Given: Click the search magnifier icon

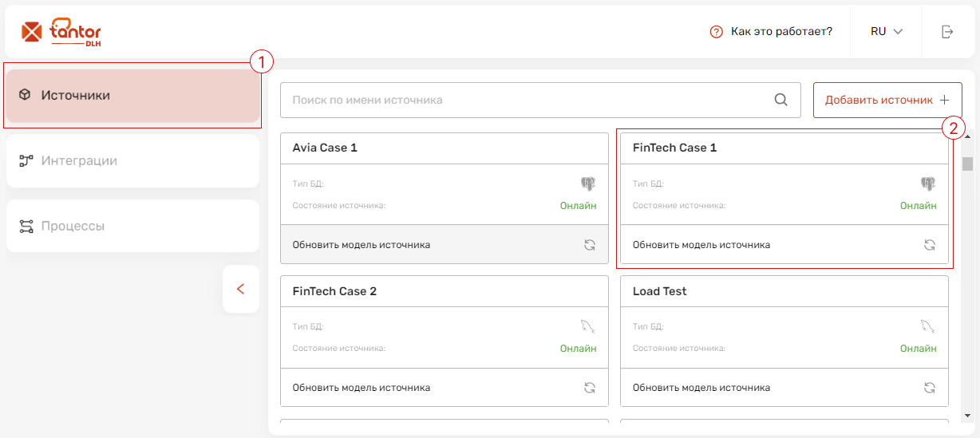Looking at the screenshot, I should point(781,100).
